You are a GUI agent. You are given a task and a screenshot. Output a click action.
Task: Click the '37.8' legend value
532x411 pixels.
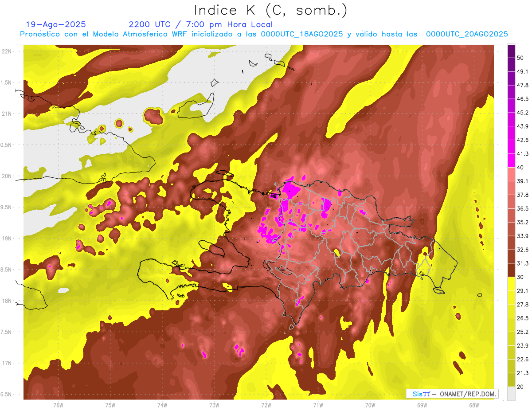pos(523,195)
